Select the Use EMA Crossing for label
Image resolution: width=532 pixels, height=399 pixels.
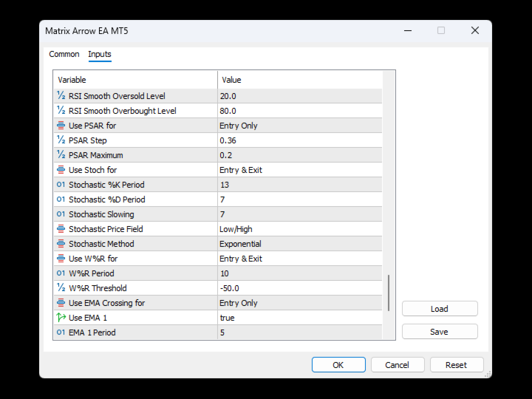tap(107, 303)
